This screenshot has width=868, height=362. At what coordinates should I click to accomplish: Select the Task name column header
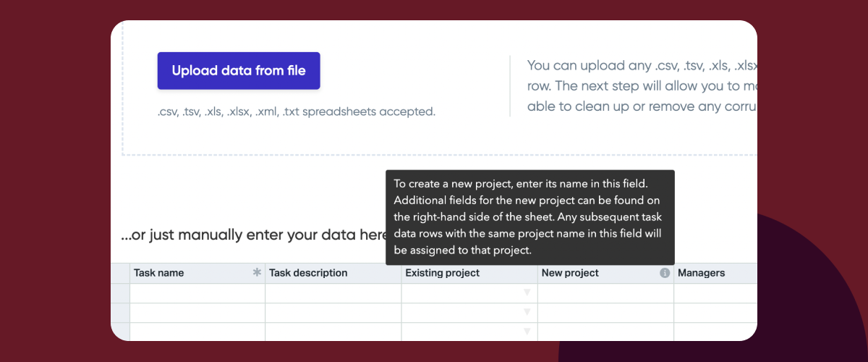click(197, 273)
